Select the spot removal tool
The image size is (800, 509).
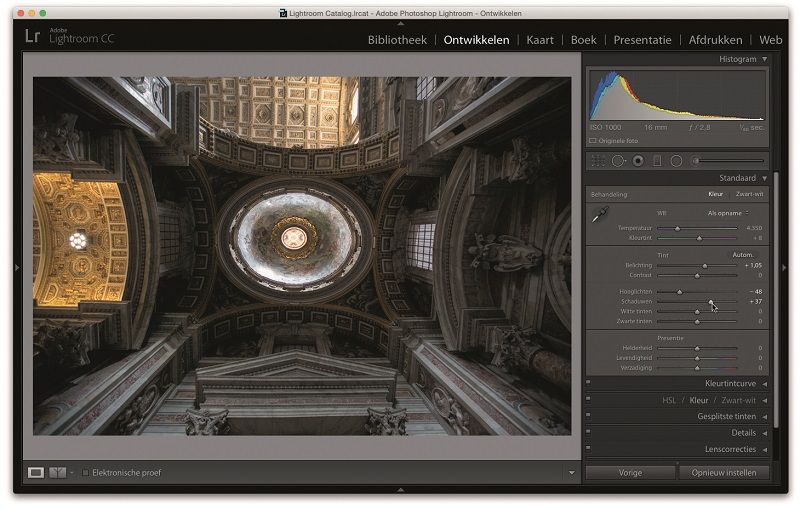click(x=618, y=160)
